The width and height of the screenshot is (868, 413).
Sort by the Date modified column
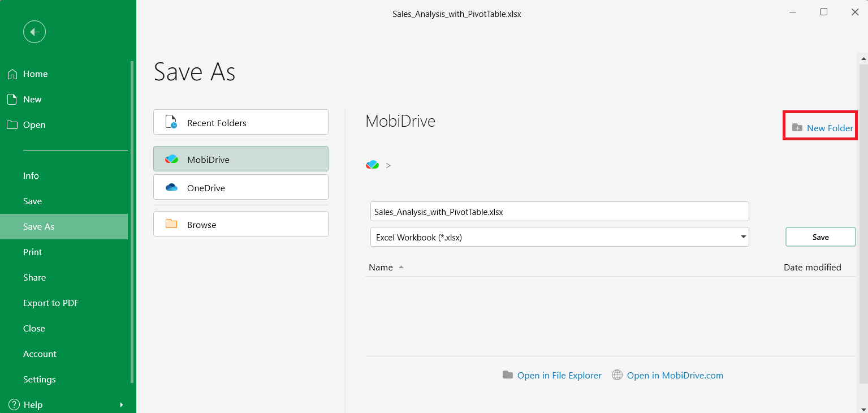coord(813,268)
